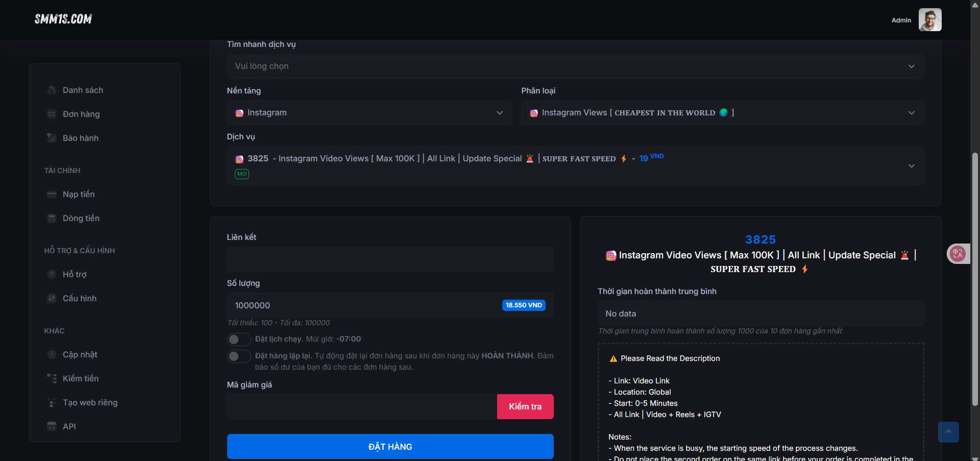Click the service ID 3825 heading
980x461 pixels.
point(761,239)
